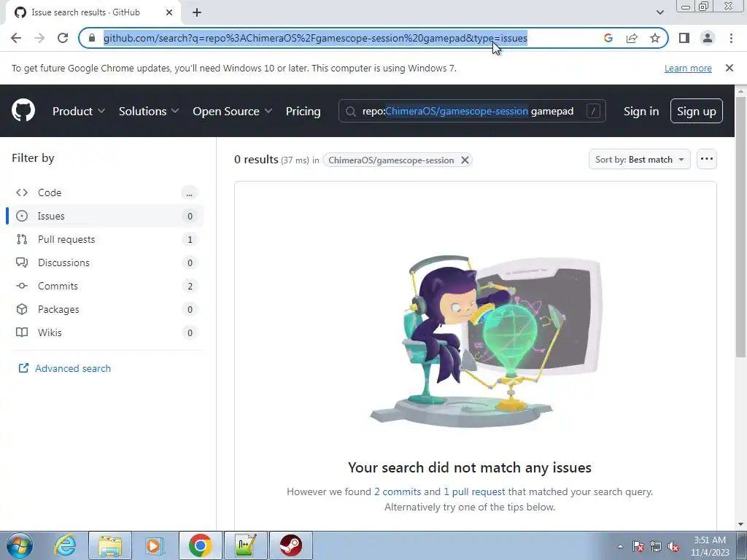Filter by Pull requests
This screenshot has width=747, height=560.
pyautogui.click(x=105, y=239)
